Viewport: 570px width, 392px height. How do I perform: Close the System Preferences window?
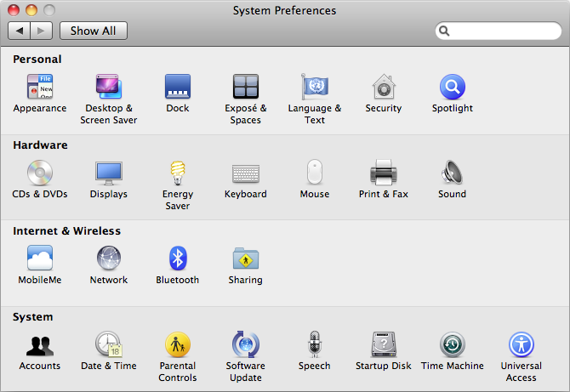[x=14, y=10]
